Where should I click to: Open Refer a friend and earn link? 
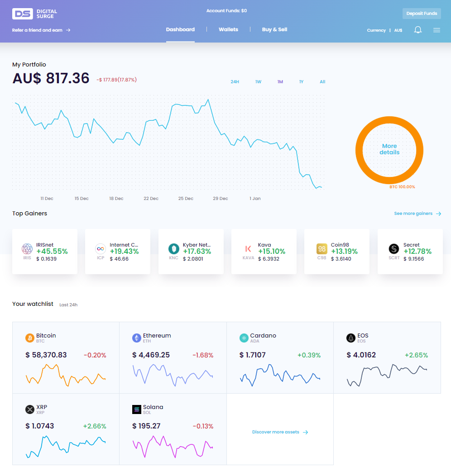point(41,30)
